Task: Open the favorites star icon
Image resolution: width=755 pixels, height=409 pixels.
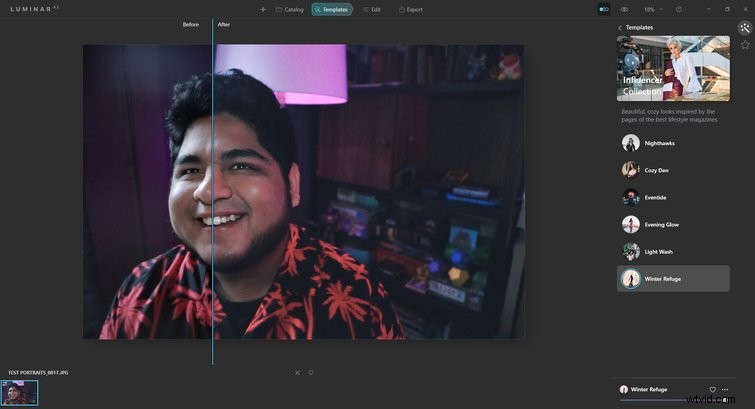Action: [745, 45]
